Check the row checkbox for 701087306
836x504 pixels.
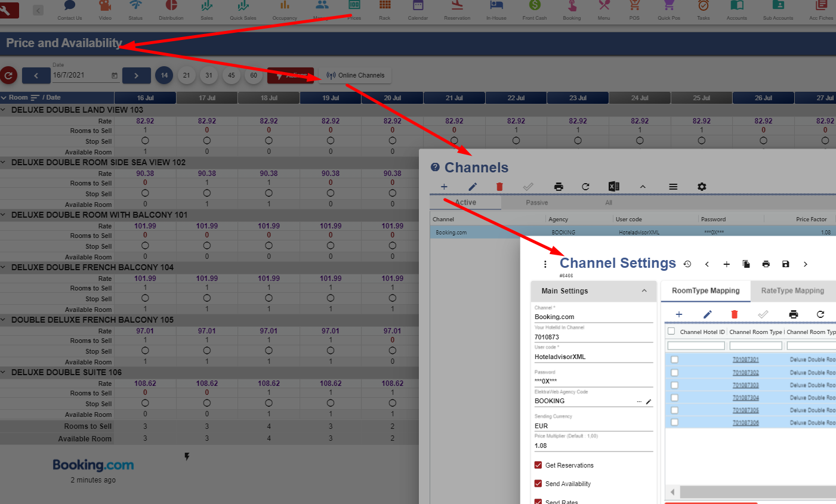point(674,422)
